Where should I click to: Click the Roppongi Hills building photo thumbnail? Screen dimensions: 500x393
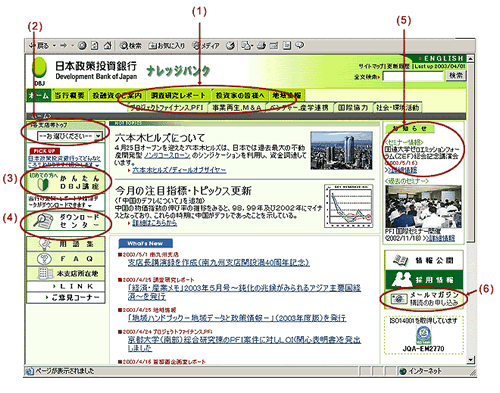point(341,150)
